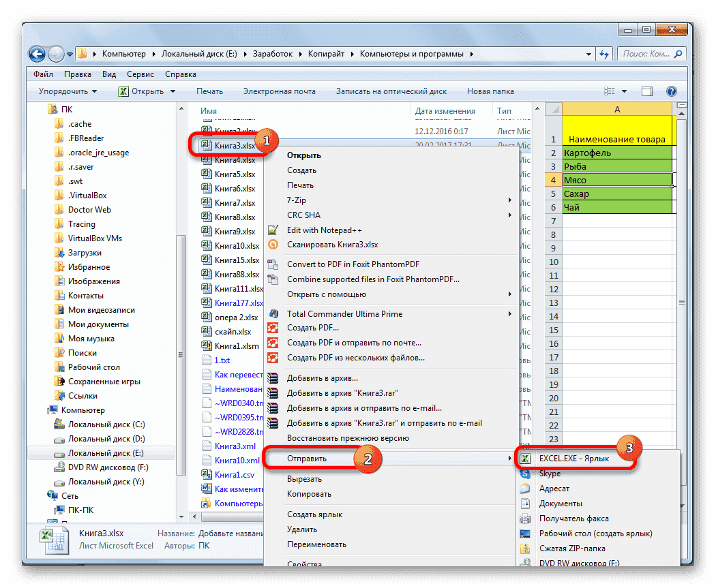Open help via the question mark icon
The height and width of the screenshot is (588, 716).
[671, 91]
